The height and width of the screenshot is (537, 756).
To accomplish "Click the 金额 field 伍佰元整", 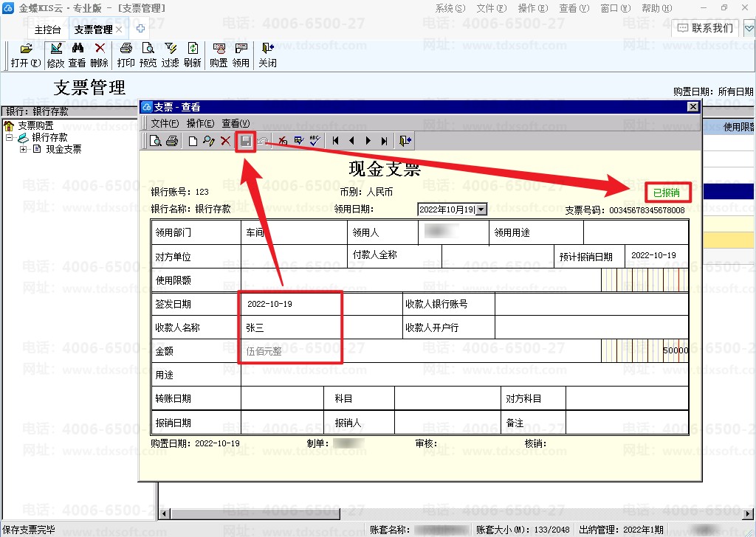I will [x=421, y=351].
